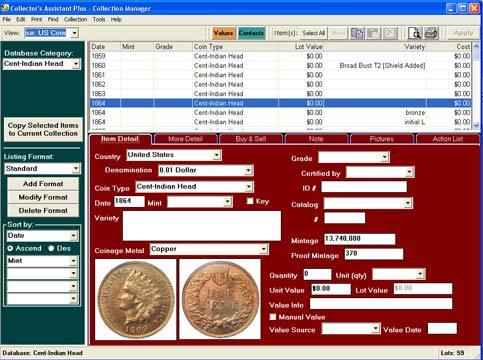Click the Indian Head coin obverse image
Viewport: 483px width, 360px height.
136,299
